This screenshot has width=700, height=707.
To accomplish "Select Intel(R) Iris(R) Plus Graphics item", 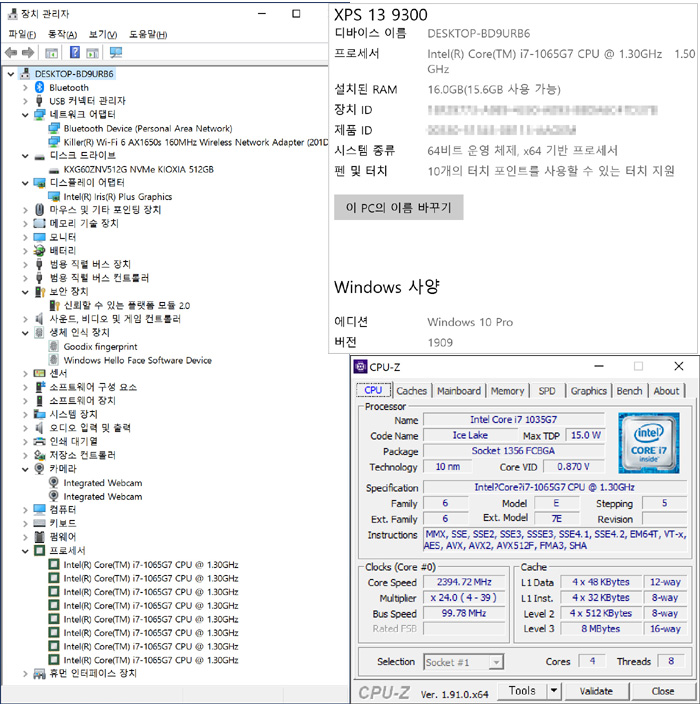I will (118, 197).
